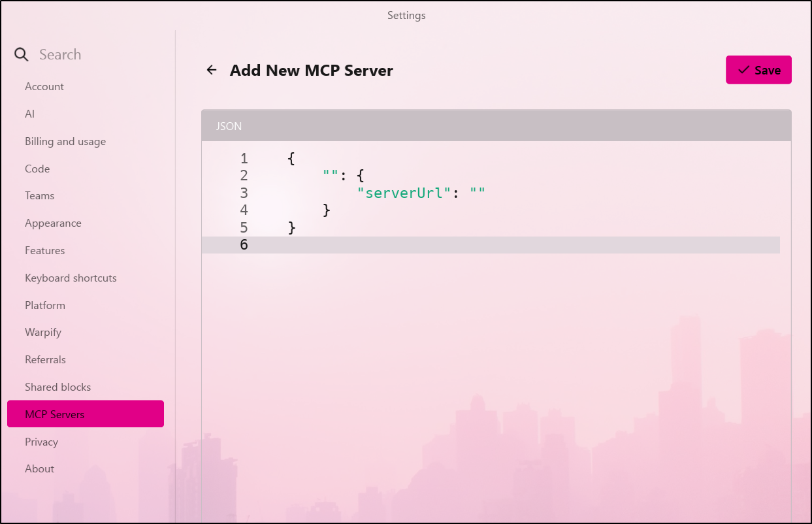This screenshot has height=524, width=812.
Task: View Keyboard shortcuts settings
Action: (71, 278)
